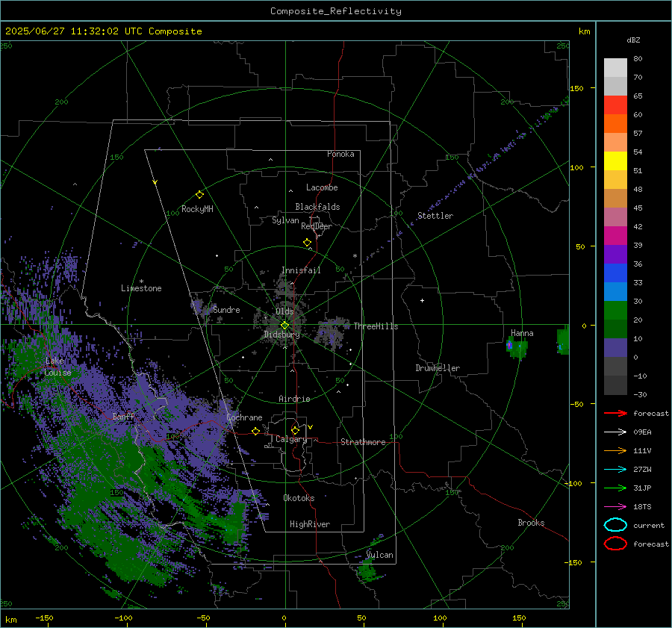Click the 150 tick on right km axis
The image size is (672, 628).
(x=576, y=88)
